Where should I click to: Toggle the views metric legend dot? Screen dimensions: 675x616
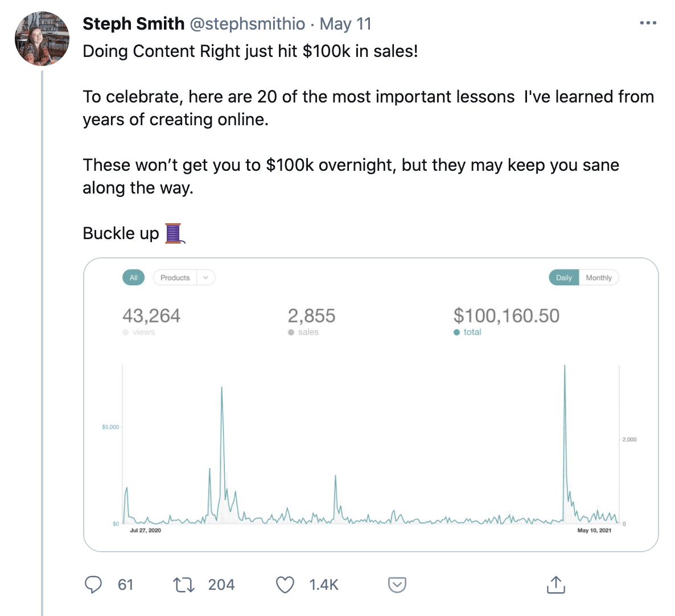point(126,332)
